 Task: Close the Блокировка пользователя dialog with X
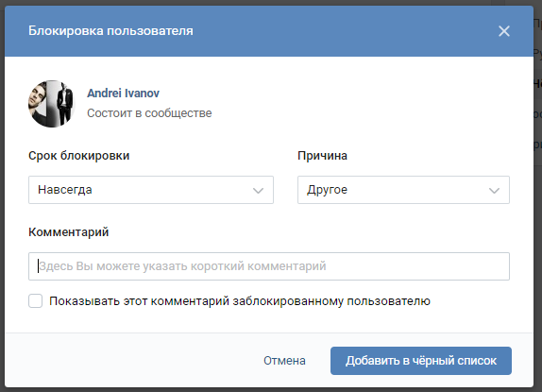504,31
